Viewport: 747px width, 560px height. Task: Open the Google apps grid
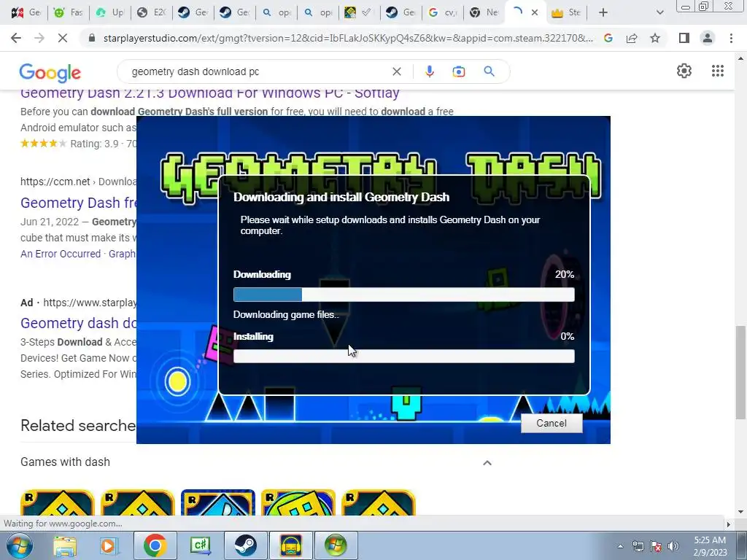tap(718, 71)
